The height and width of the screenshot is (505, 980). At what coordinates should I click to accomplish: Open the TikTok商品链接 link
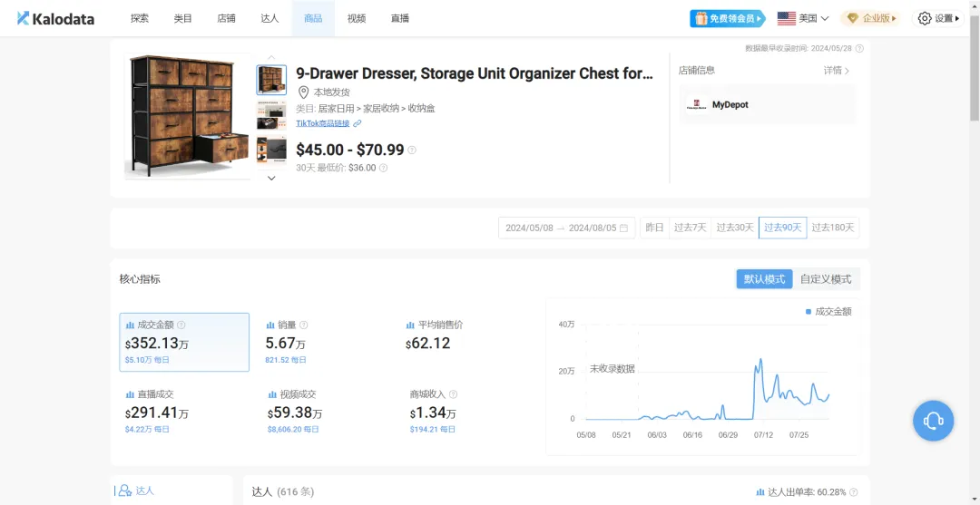tap(322, 123)
